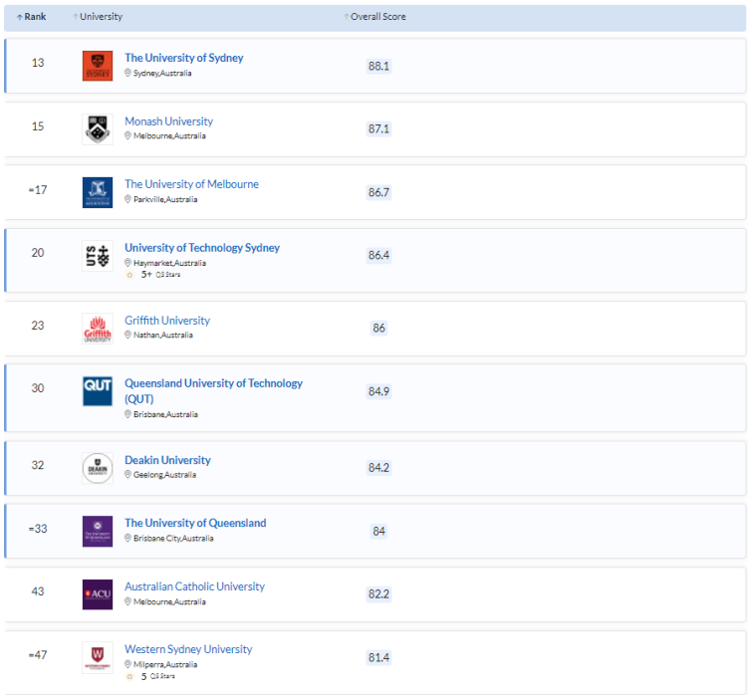Click the Western Sydney University logo
This screenshot has height=700, width=750.
(97, 657)
